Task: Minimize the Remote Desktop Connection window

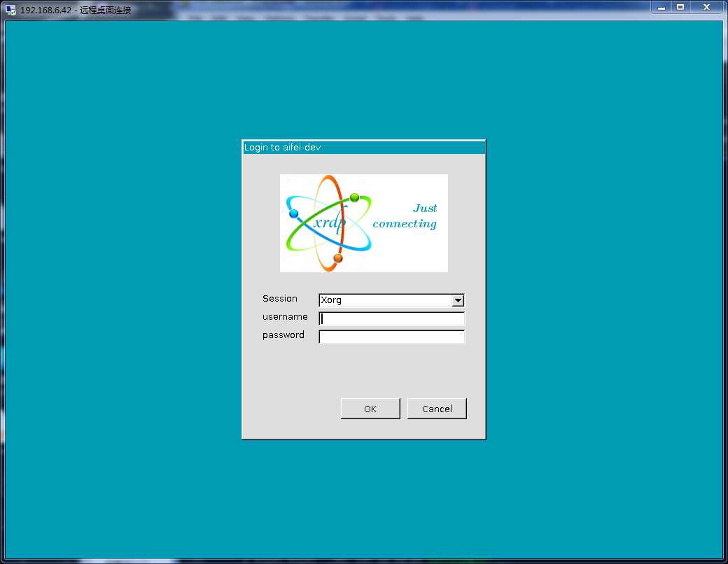Action: point(661,8)
